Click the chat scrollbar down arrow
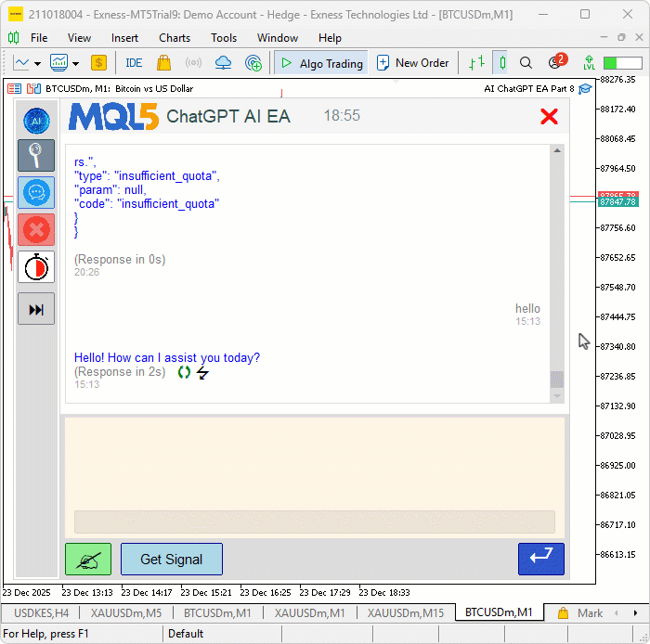The height and width of the screenshot is (644, 650). pyautogui.click(x=557, y=396)
